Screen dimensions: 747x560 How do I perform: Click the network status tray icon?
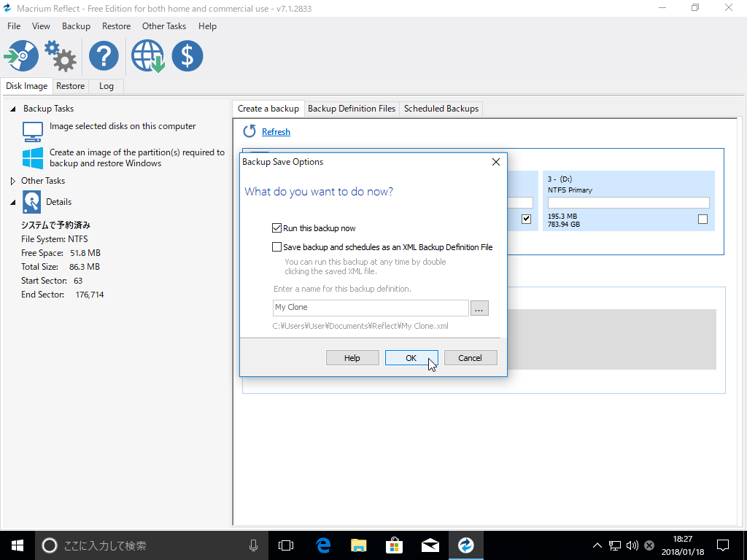click(615, 545)
